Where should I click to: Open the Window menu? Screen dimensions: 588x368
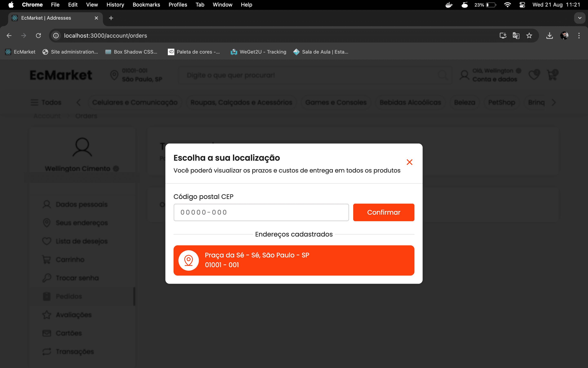pos(222,5)
